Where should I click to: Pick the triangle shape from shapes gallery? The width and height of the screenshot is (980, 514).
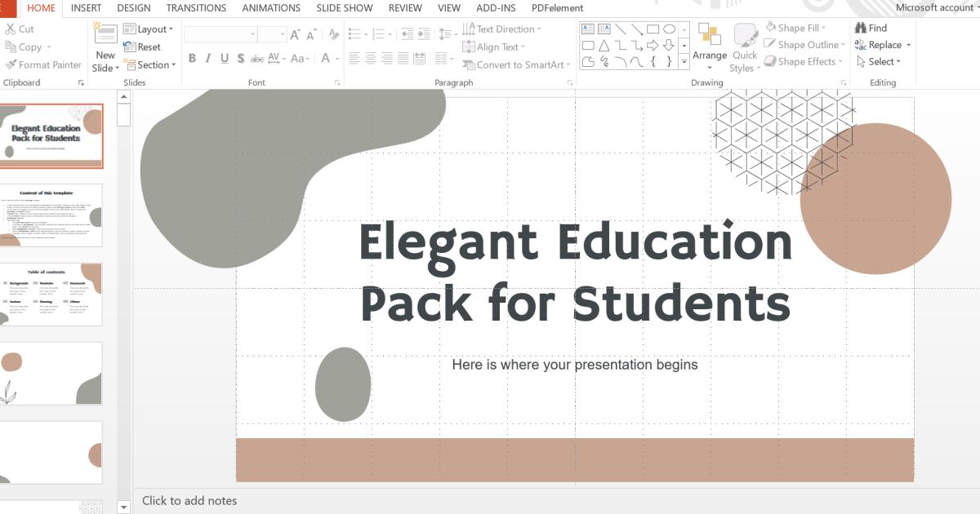point(604,46)
